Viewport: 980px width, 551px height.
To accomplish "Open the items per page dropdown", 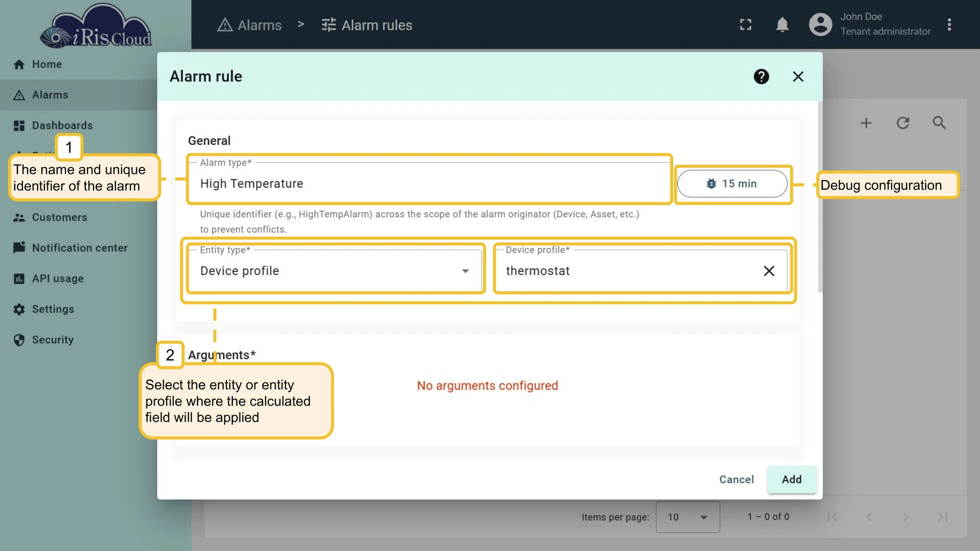I will [x=688, y=517].
